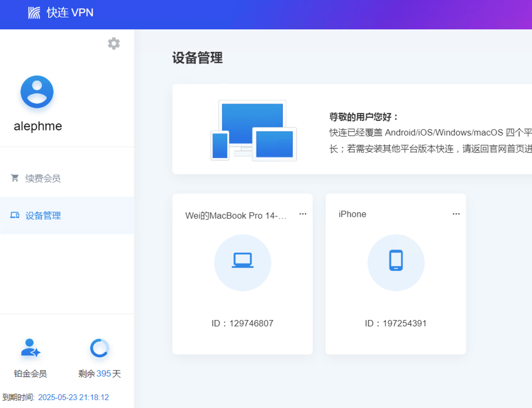Go to 续费会员 renewal page
The width and height of the screenshot is (532, 408).
click(43, 178)
